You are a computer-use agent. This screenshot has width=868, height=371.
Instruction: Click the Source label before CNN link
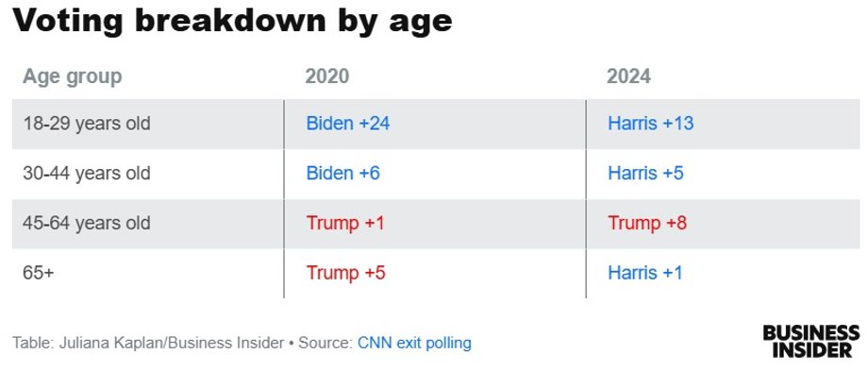click(x=325, y=343)
